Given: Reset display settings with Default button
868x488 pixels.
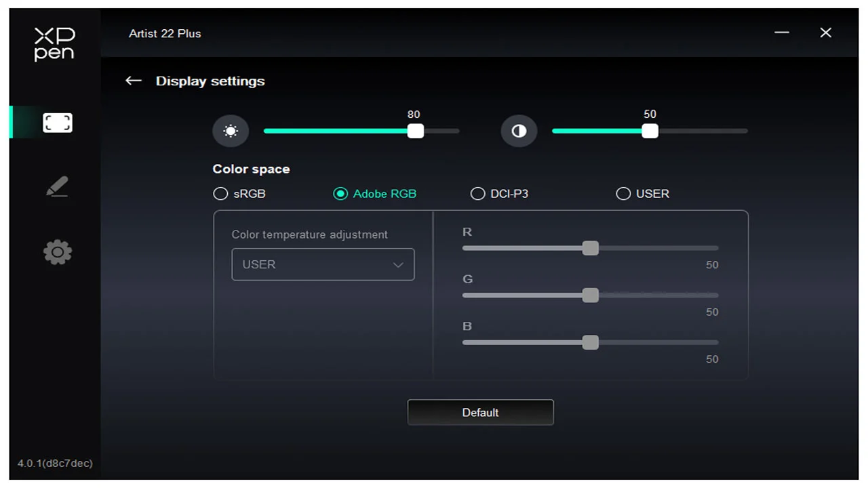Looking at the screenshot, I should pos(480,412).
